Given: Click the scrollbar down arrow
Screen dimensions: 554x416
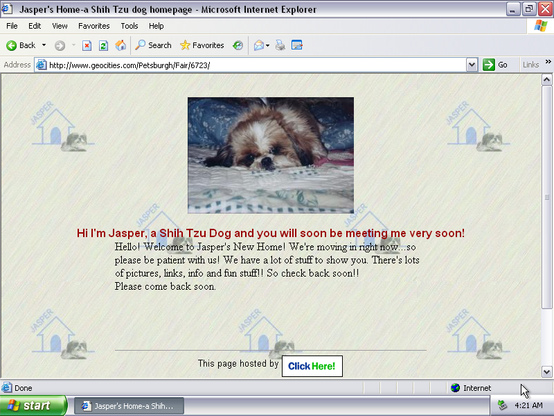Looking at the screenshot, I should (x=547, y=371).
